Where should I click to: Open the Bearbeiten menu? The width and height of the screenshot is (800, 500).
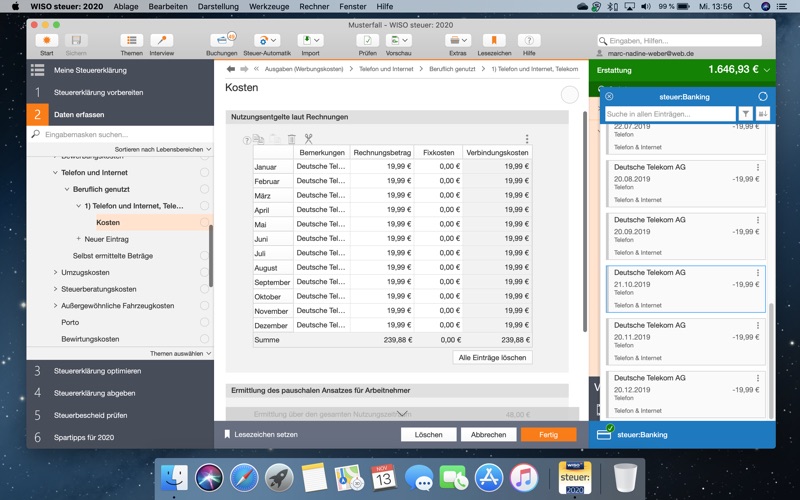coord(168,7)
